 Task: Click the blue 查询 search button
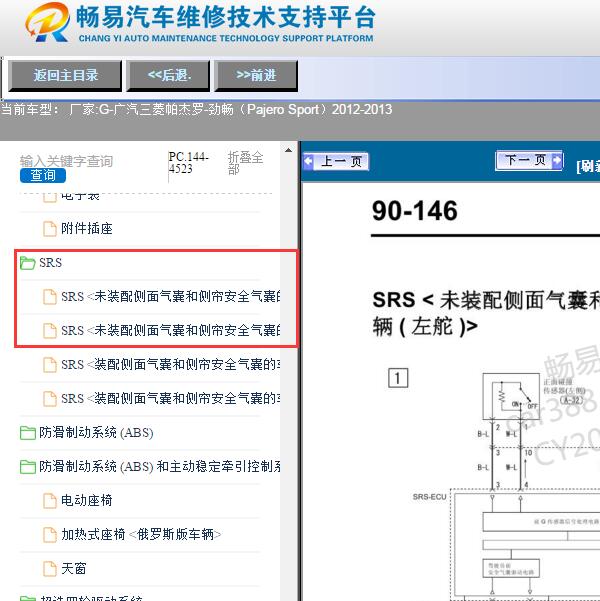pos(43,176)
